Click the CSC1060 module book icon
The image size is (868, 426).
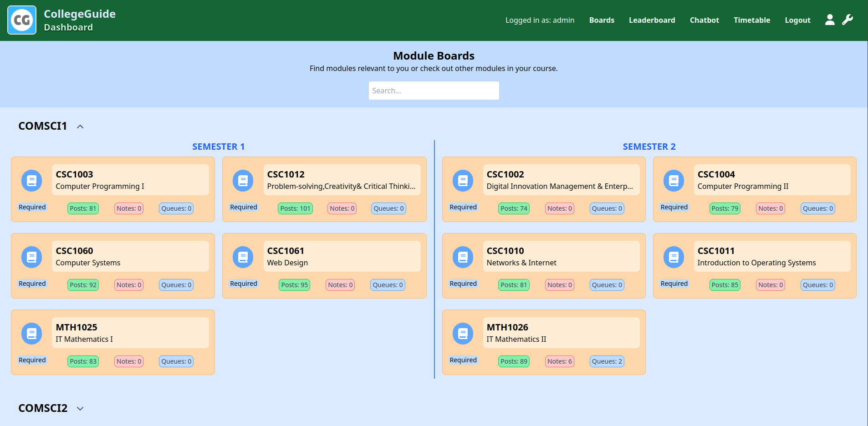(32, 257)
